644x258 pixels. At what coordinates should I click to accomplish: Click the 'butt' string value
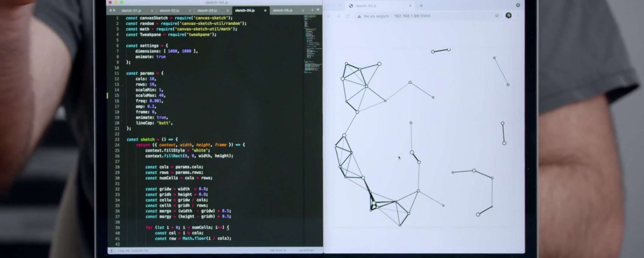(164, 123)
